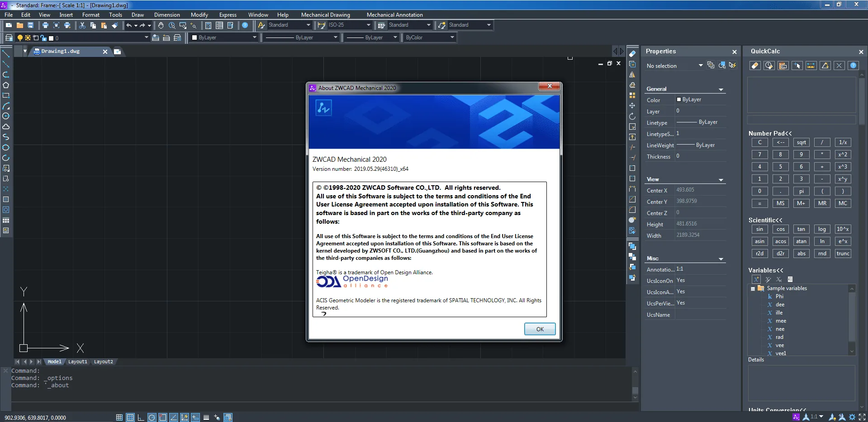Open help with the blue question icon

pyautogui.click(x=245, y=25)
